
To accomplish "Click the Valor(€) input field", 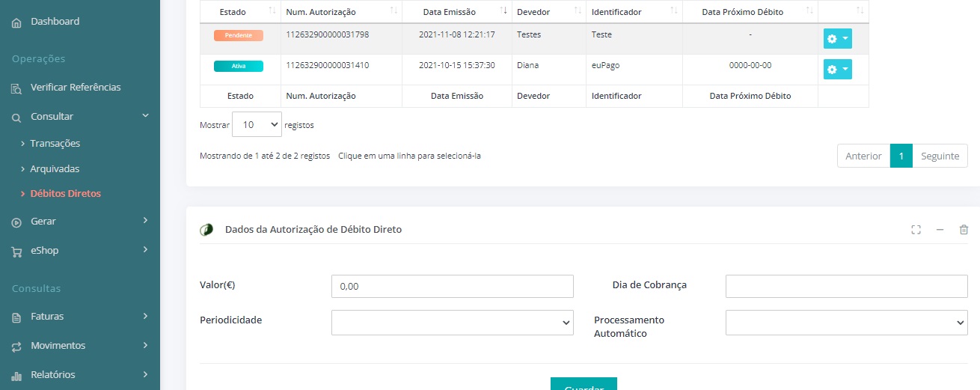I will (452, 286).
